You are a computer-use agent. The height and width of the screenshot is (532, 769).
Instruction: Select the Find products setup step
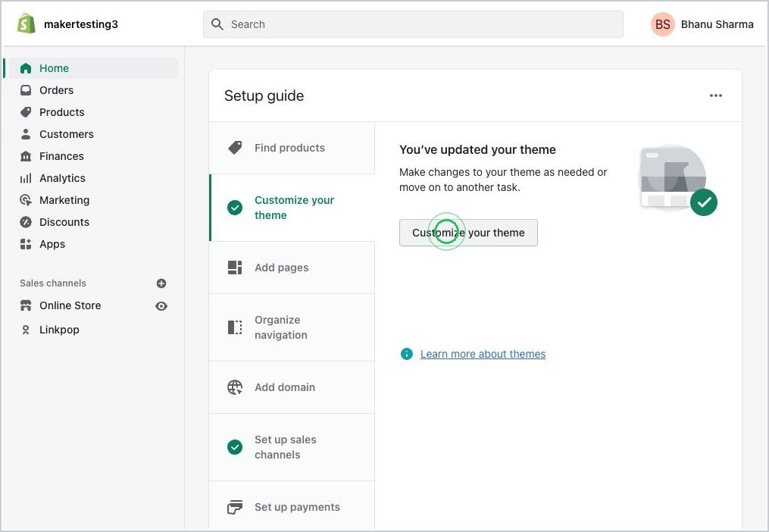[x=292, y=148]
